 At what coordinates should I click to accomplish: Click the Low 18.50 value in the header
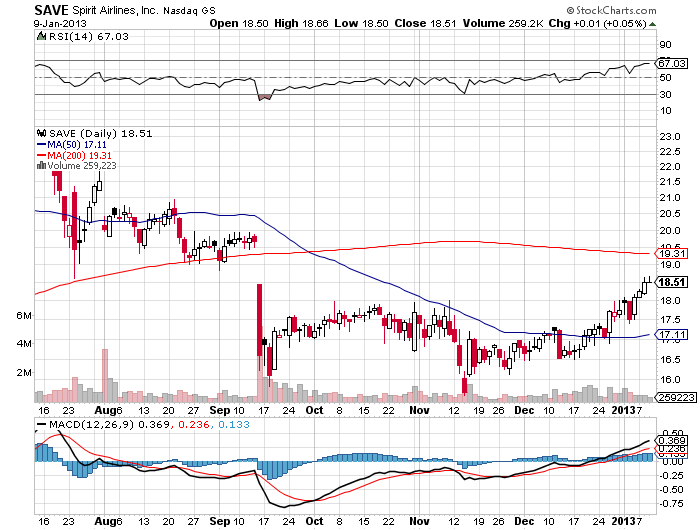point(361,24)
